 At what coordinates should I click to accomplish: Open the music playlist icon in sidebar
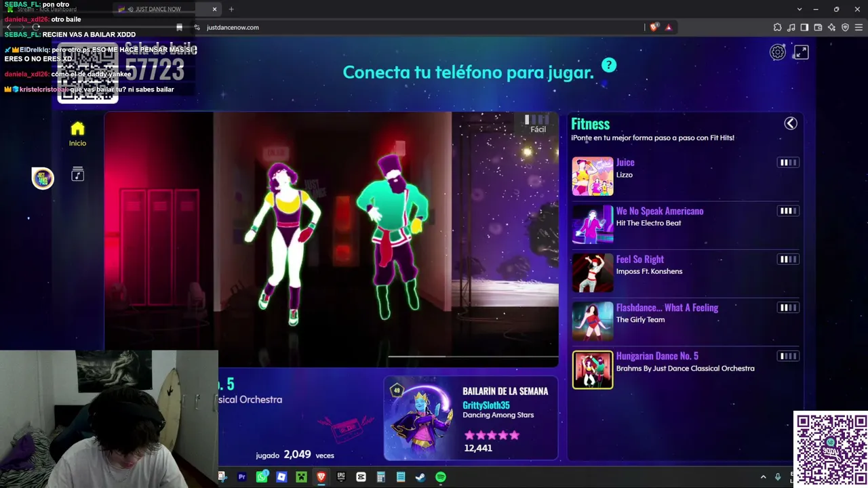(77, 174)
